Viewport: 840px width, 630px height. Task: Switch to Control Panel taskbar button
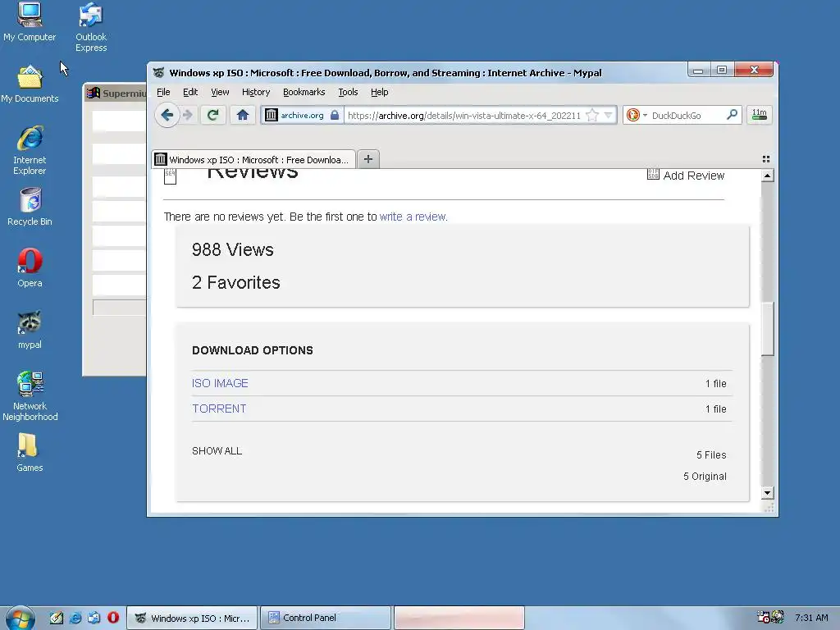pyautogui.click(x=325, y=618)
